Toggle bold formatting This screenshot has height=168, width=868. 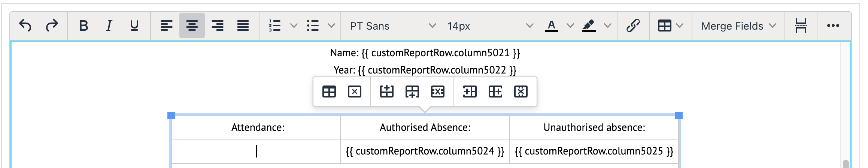click(84, 25)
